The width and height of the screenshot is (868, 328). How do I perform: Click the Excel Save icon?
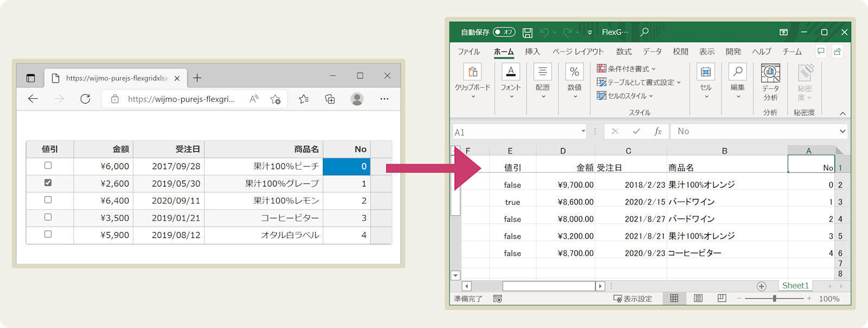(x=527, y=33)
